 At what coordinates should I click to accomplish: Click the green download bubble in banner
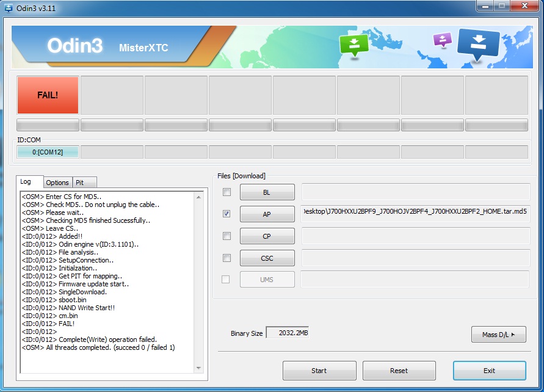coord(354,45)
